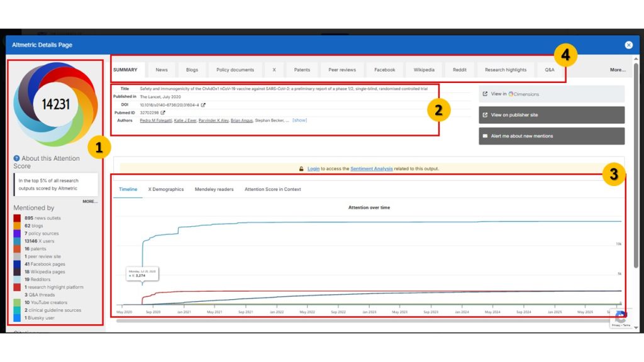The height and width of the screenshot is (362, 644).
Task: Select the X Demographics chart tab
Action: click(166, 190)
